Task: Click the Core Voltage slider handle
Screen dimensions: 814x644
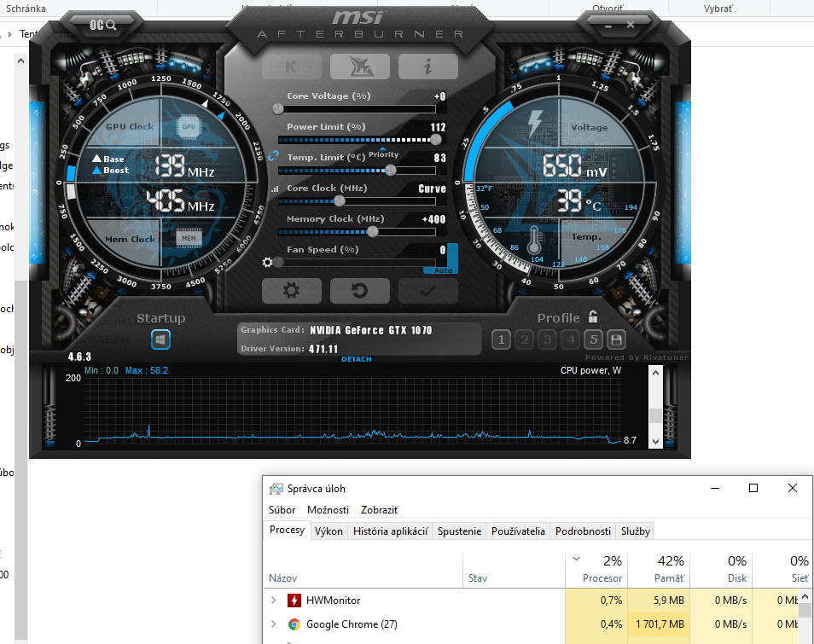Action: coord(278,108)
